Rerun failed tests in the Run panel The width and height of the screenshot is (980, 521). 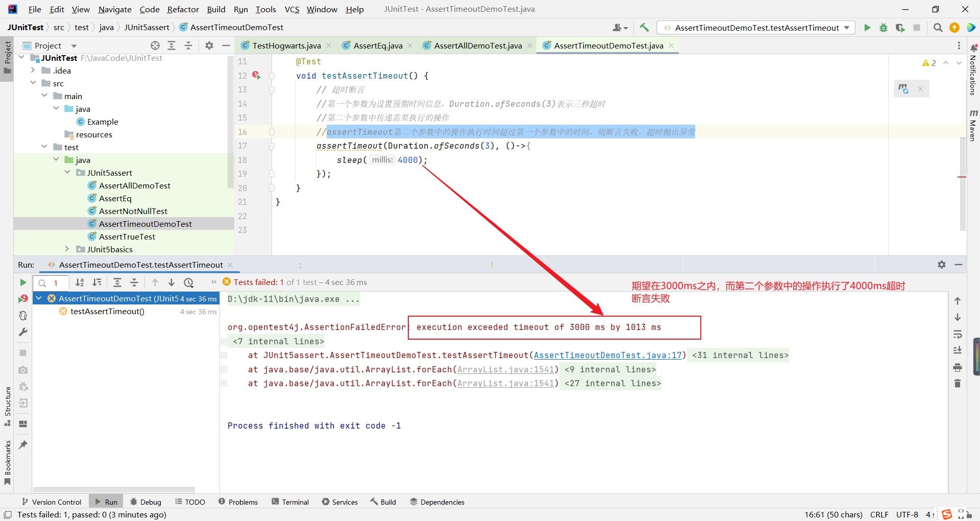23,299
